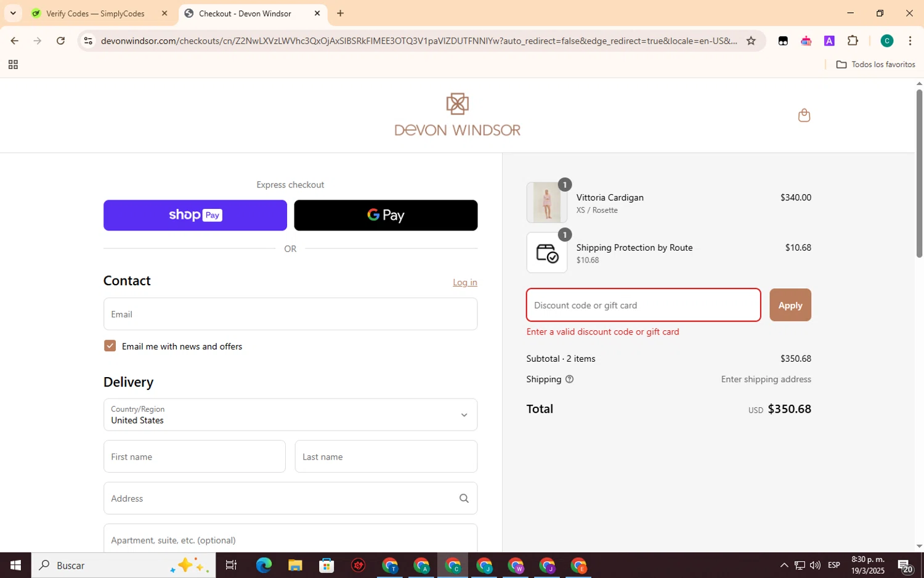Open Windows Start menu
Image resolution: width=924 pixels, height=578 pixels.
15,565
